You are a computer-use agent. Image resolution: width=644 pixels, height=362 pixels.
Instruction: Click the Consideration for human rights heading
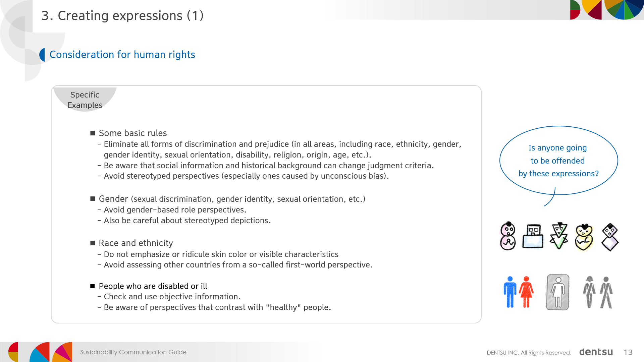click(x=122, y=55)
